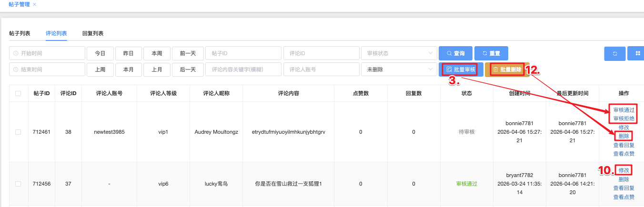Click the 批量审核 batch review button
Viewport: 644px width, 207px height.
[460, 69]
